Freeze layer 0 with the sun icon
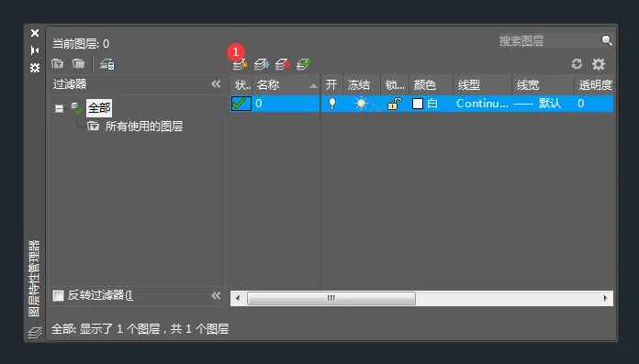This screenshot has height=364, width=639. coord(361,104)
